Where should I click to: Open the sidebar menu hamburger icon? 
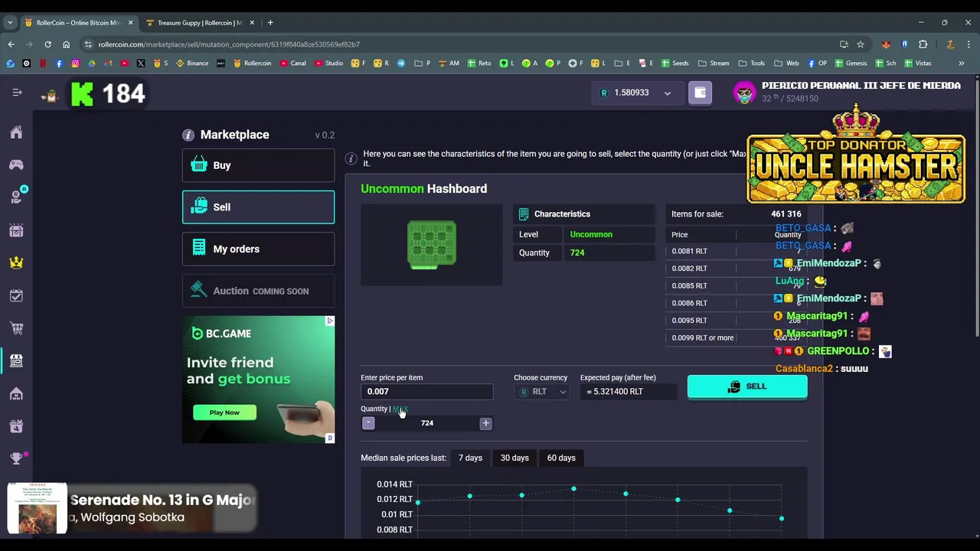tap(17, 93)
